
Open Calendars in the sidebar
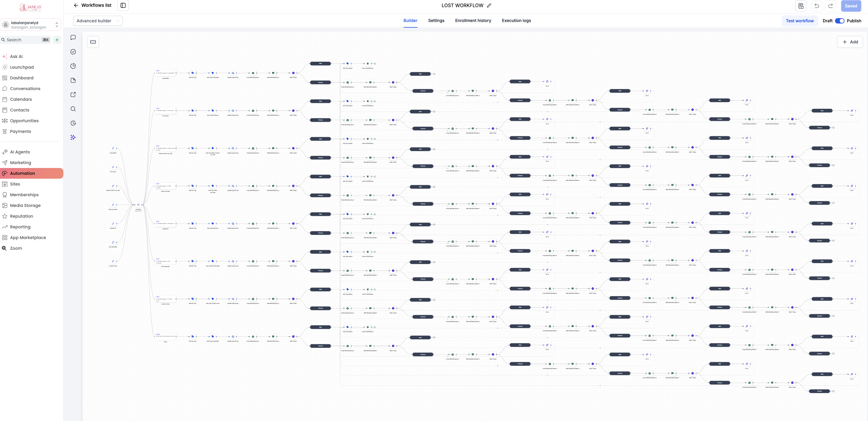click(x=31, y=99)
